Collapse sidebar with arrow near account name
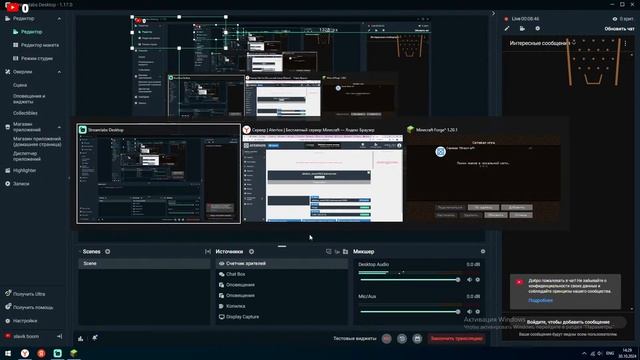This screenshot has height=360, width=640. (60, 336)
